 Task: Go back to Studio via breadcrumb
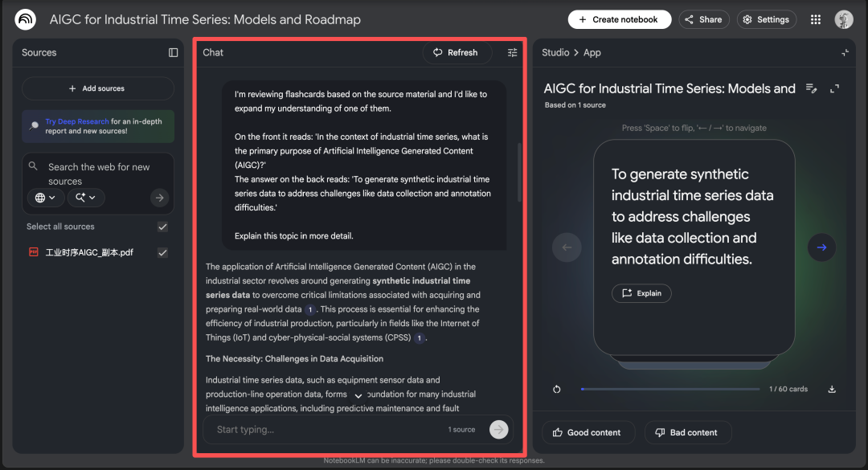coord(555,52)
